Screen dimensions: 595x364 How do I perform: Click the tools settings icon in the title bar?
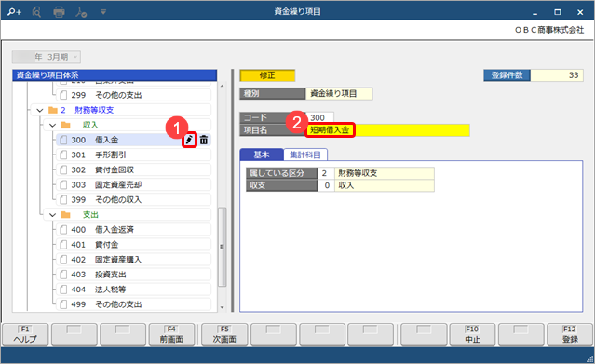pos(81,12)
